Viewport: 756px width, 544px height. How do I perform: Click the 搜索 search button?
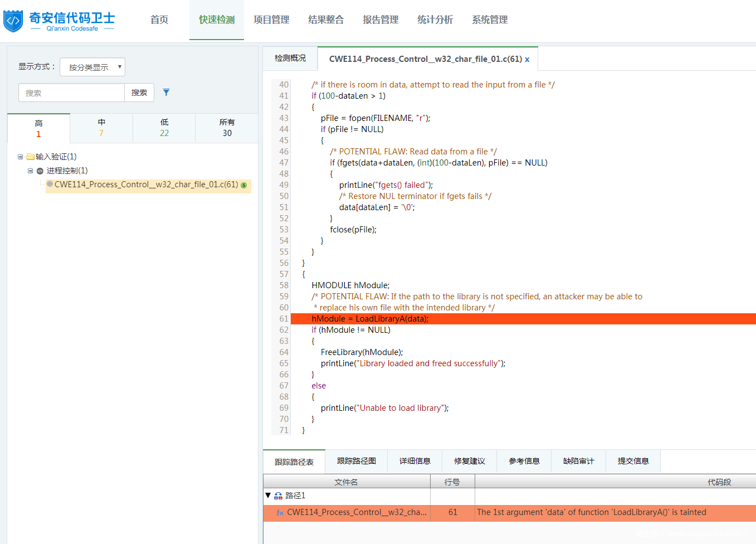click(139, 93)
